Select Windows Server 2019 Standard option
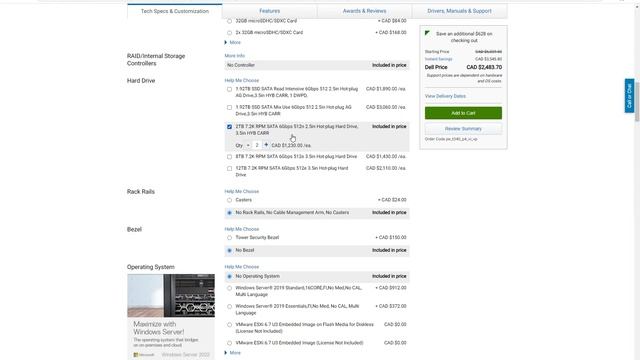640x360 pixels. 229,288
